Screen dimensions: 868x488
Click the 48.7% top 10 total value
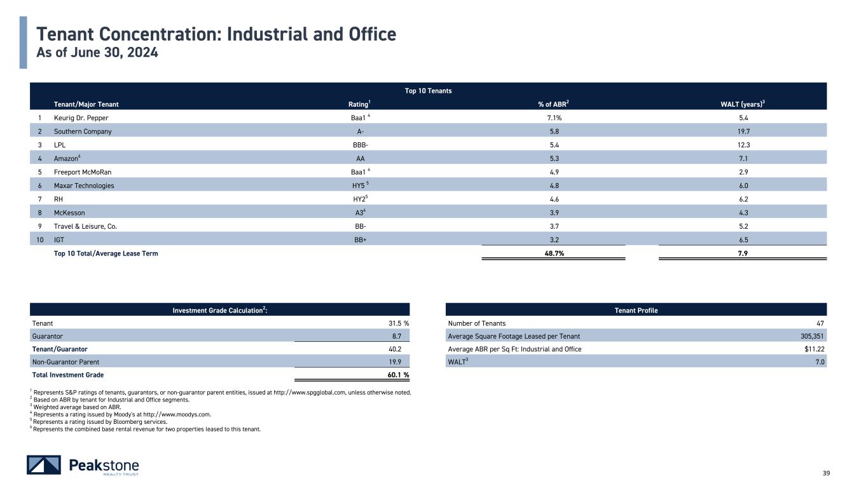553,254
